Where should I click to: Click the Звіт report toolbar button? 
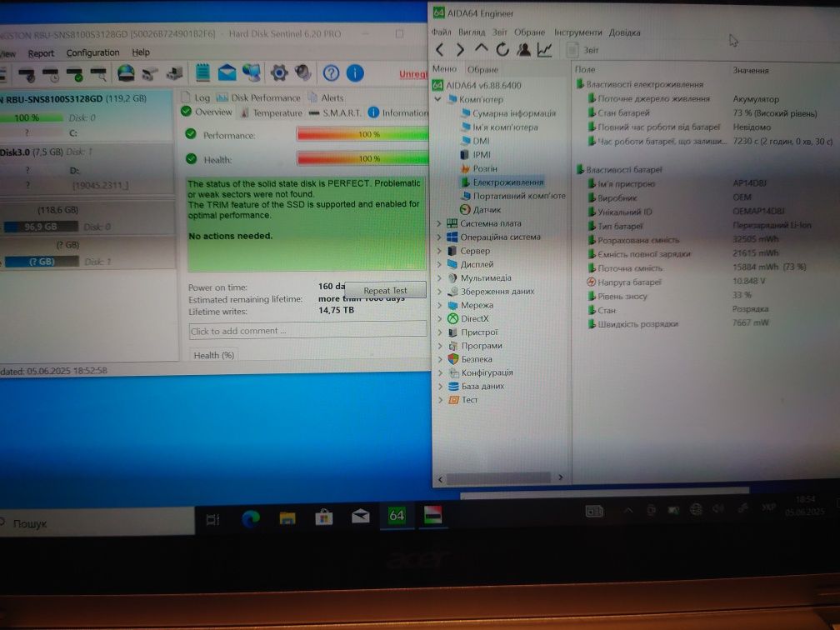click(x=582, y=50)
